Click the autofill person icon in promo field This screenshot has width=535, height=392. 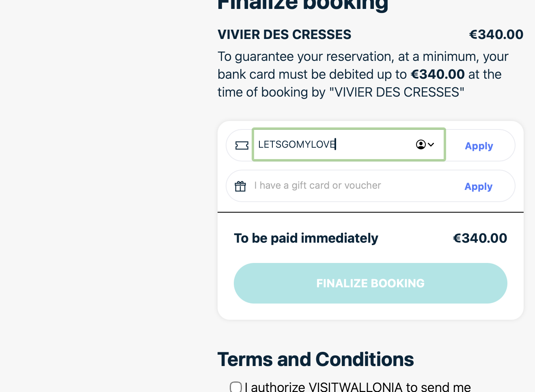tap(421, 144)
